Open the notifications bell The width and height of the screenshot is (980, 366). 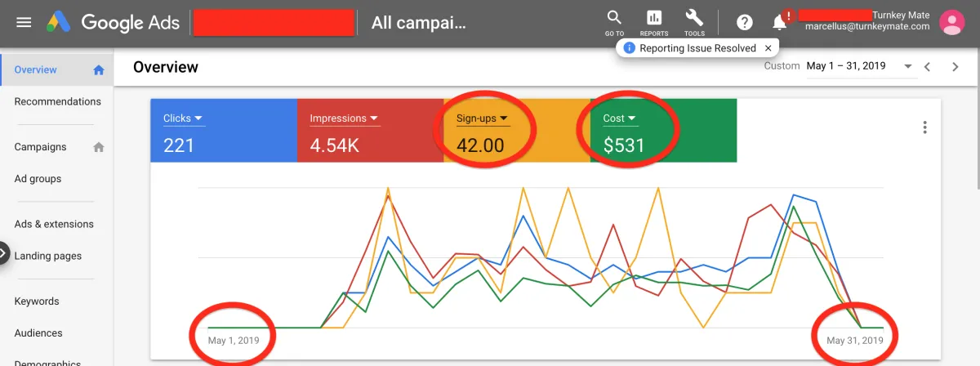click(x=780, y=22)
